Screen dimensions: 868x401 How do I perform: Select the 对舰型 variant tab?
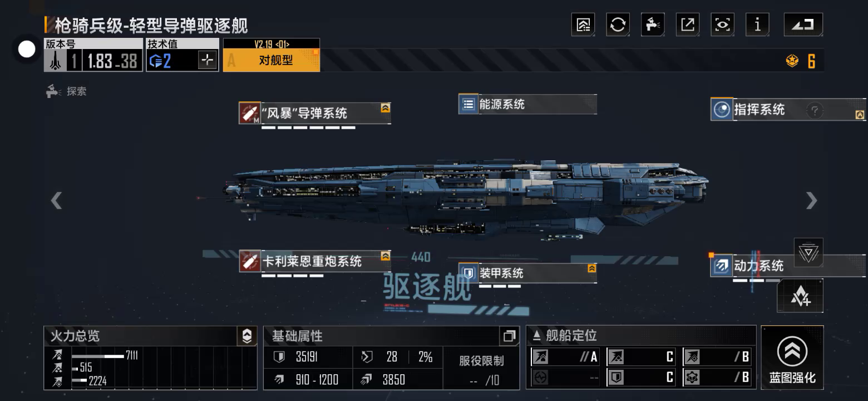tap(272, 60)
